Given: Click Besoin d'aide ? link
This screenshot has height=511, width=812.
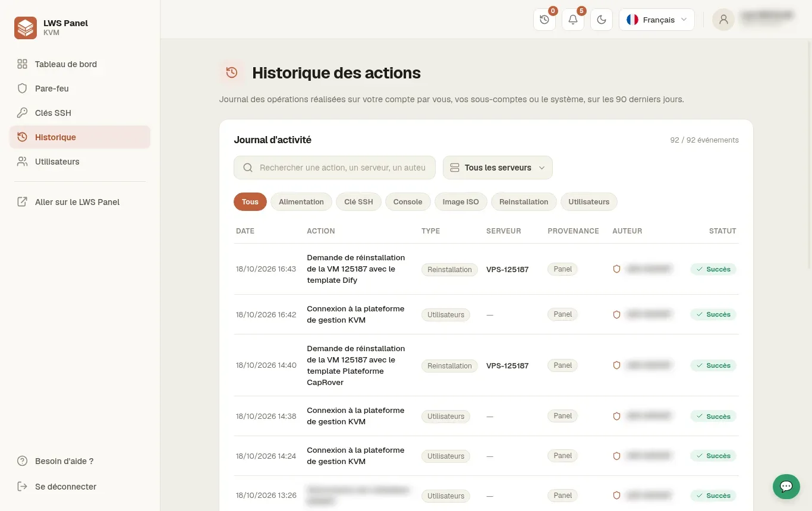Looking at the screenshot, I should pyautogui.click(x=80, y=461).
